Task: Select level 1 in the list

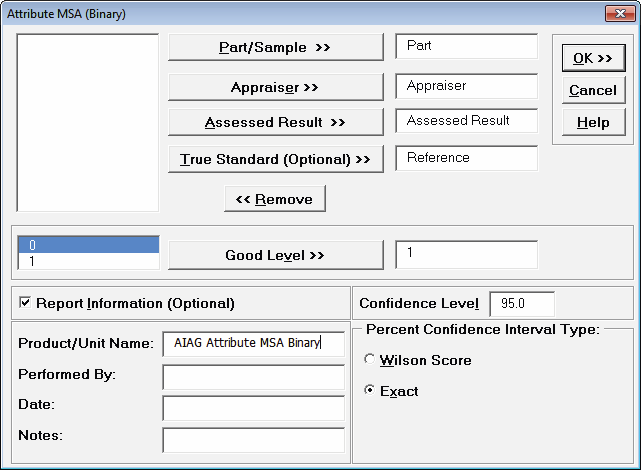Action: (88, 260)
